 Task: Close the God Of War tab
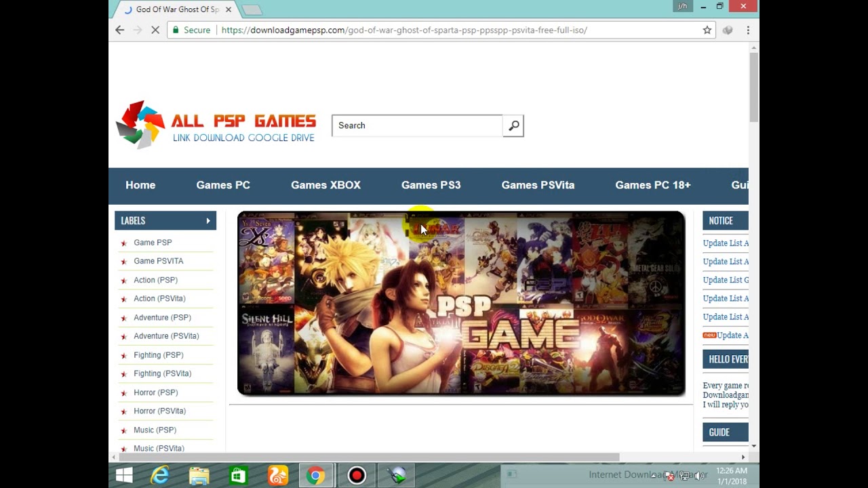[229, 9]
